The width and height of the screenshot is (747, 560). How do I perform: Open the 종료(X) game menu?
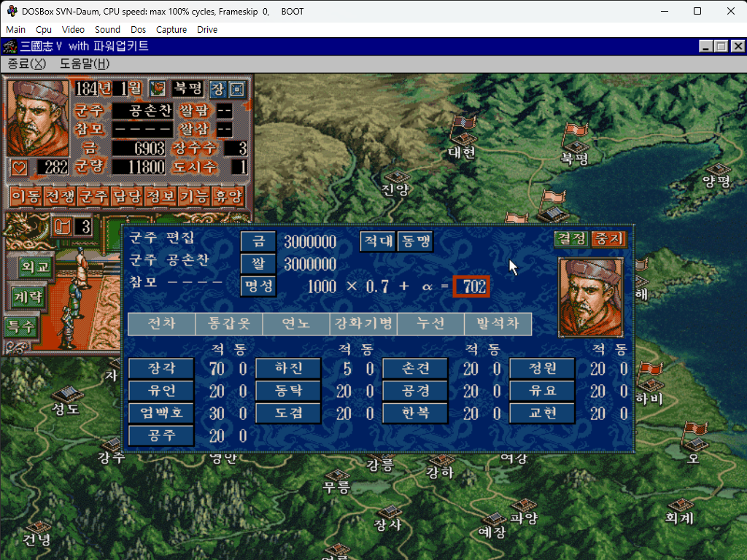(27, 64)
